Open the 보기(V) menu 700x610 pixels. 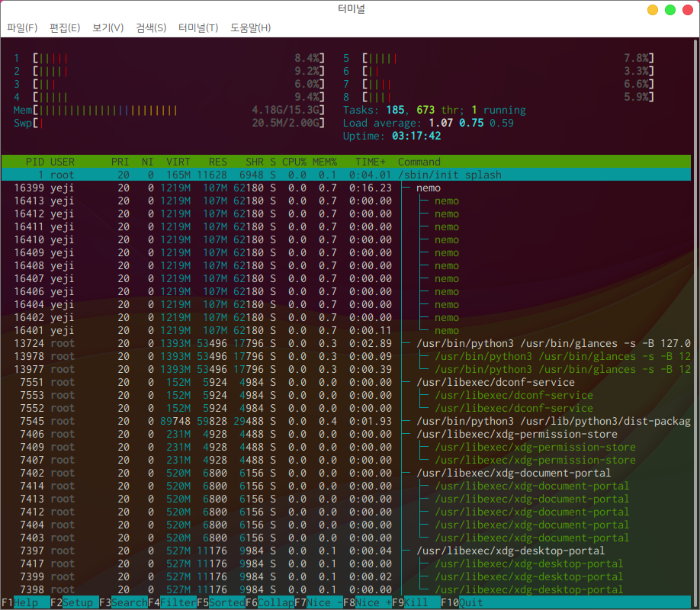pos(108,28)
